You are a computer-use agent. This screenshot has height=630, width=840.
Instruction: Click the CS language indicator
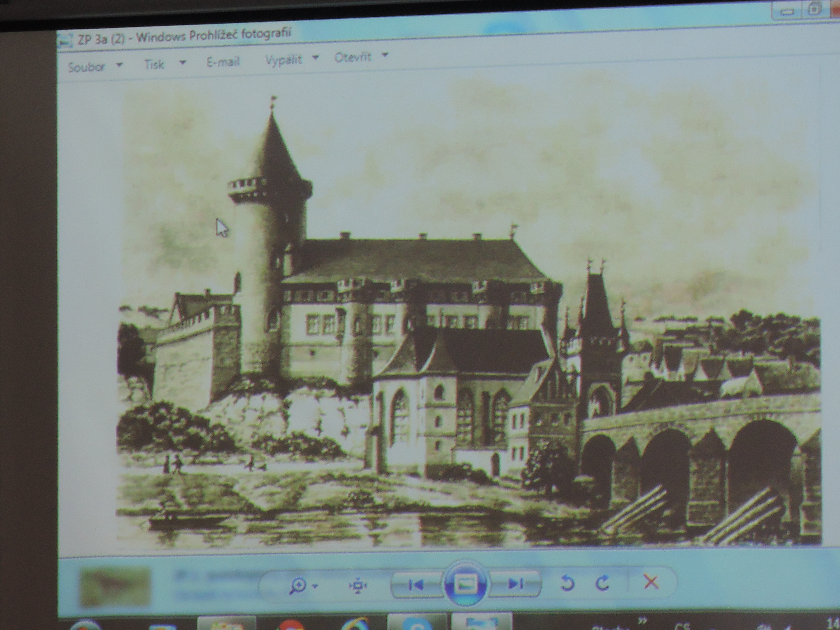pyautogui.click(x=683, y=626)
